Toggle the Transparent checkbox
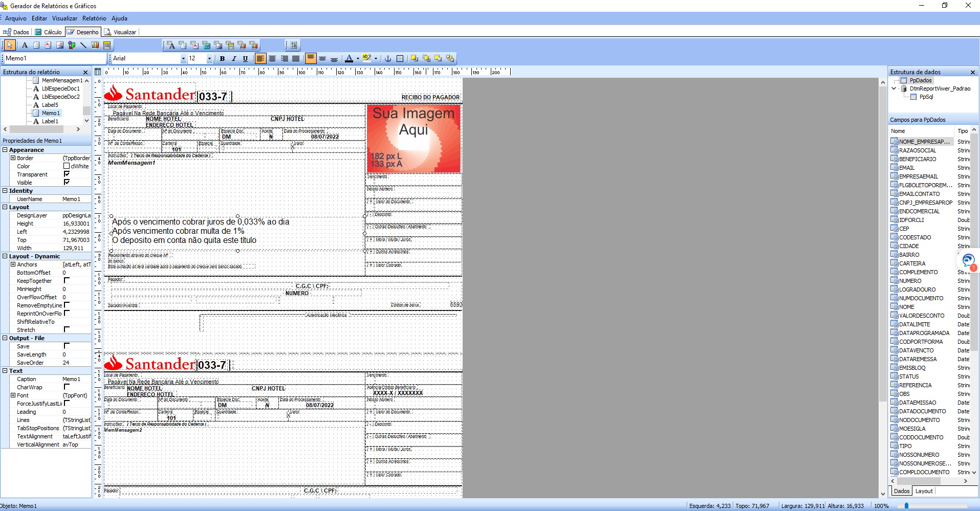980x511 pixels. 67,174
